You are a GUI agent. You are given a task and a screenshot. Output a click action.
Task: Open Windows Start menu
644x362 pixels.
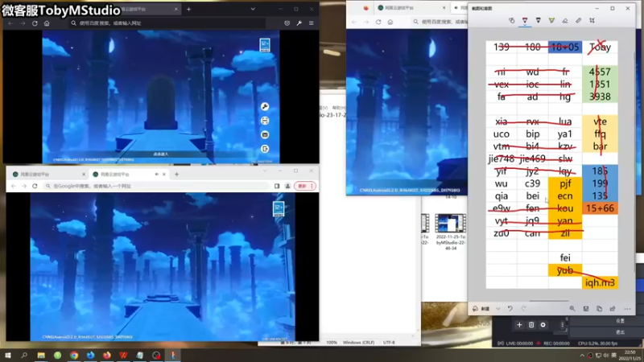coord(8,356)
